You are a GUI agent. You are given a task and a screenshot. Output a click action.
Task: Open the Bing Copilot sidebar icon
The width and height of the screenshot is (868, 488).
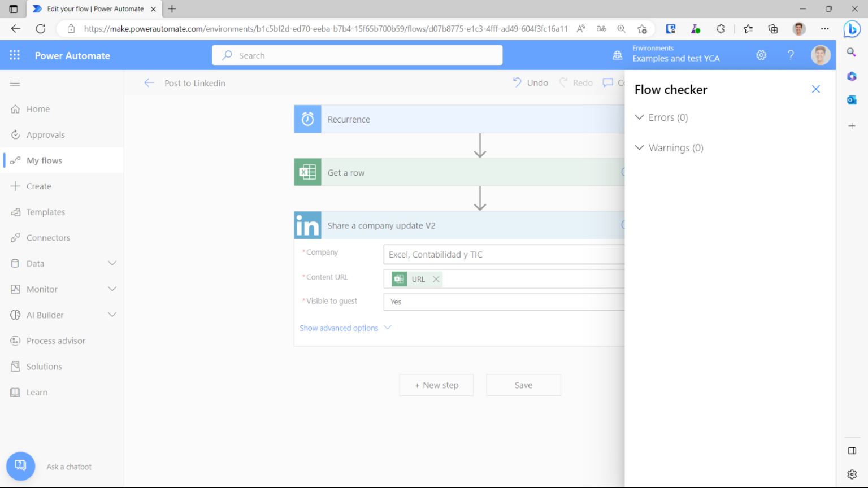tap(852, 29)
